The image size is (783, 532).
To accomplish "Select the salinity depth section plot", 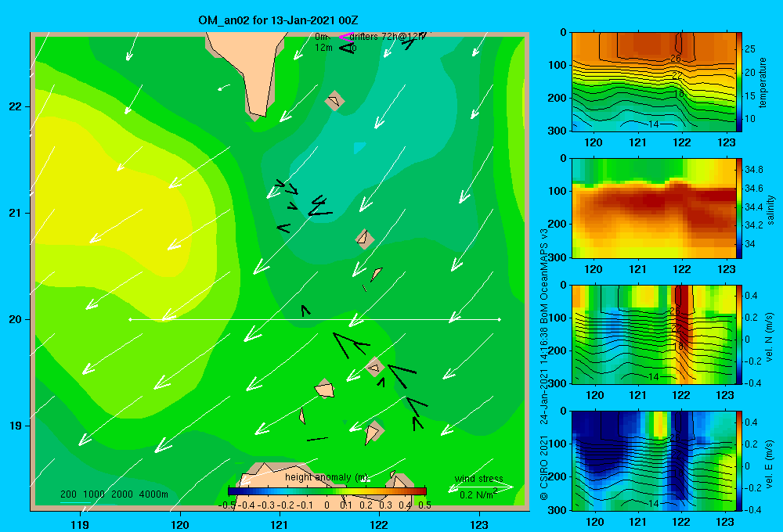I will 654,208.
